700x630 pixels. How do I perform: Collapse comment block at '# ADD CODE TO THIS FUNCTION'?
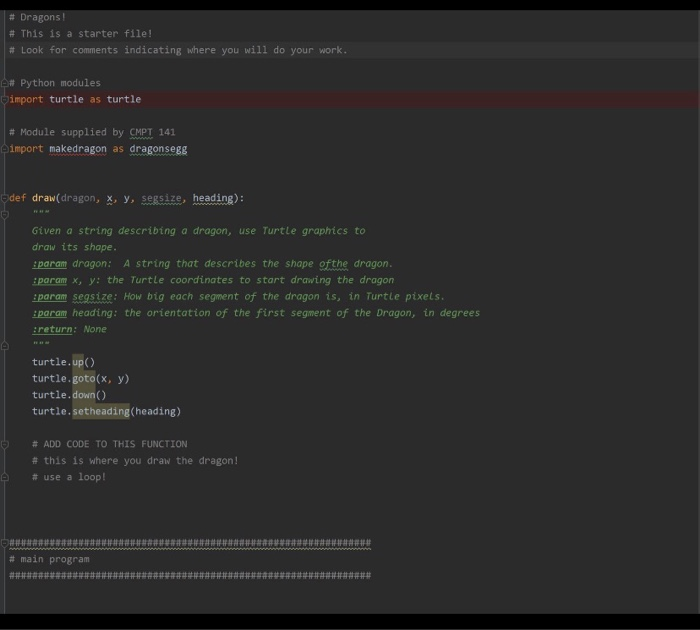tap(4, 444)
